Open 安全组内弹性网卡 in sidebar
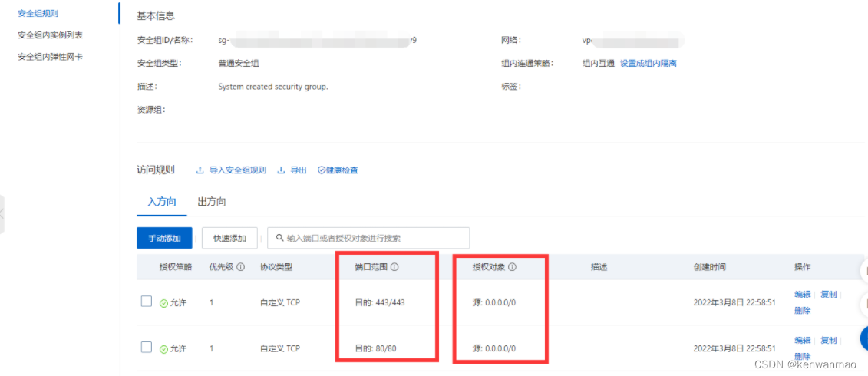The height and width of the screenshot is (376, 868). coord(51,57)
